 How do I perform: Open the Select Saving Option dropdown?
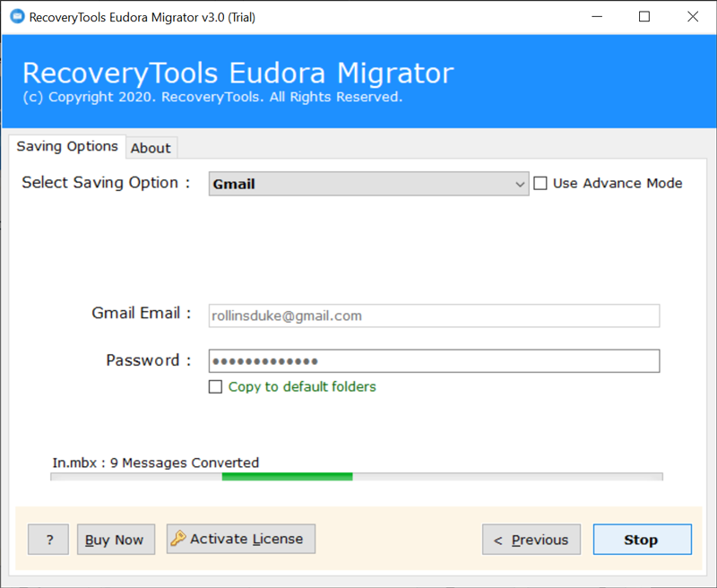click(x=368, y=184)
